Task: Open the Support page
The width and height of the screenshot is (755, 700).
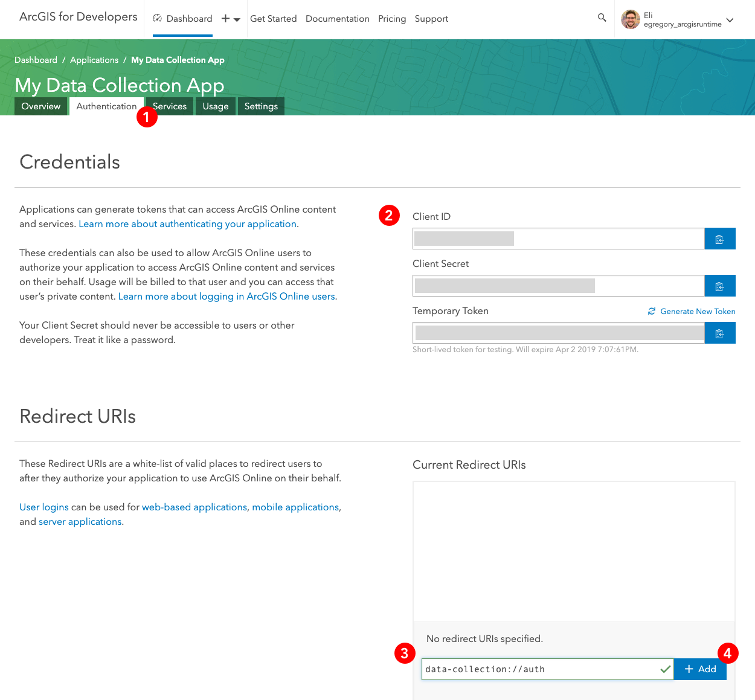Action: [x=431, y=19]
